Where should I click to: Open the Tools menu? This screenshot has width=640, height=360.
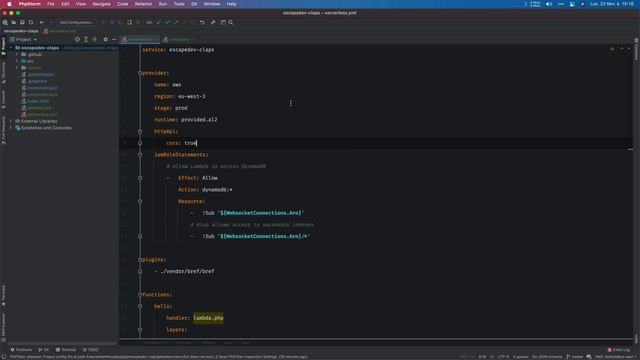179,4
